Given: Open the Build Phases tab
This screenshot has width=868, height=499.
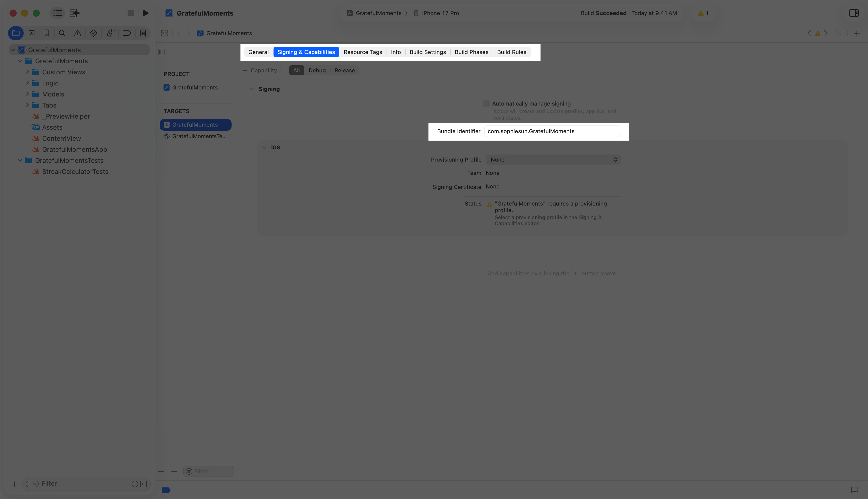Looking at the screenshot, I should [471, 52].
